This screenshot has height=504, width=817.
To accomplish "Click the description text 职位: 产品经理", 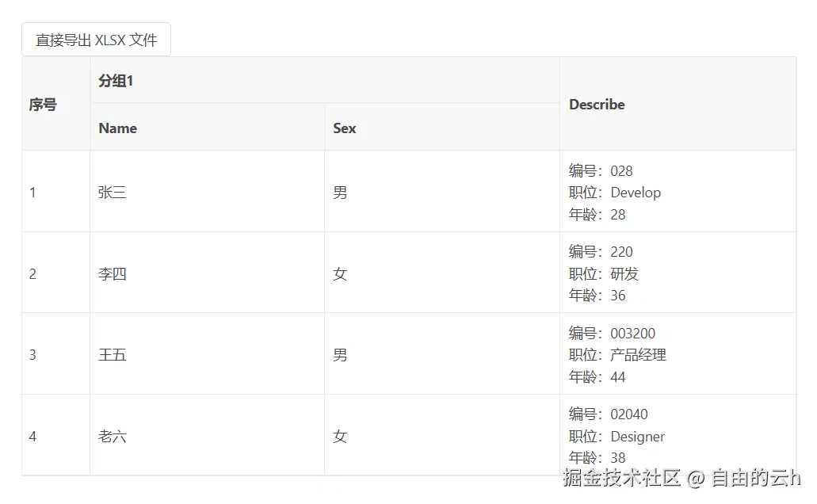I will point(617,355).
